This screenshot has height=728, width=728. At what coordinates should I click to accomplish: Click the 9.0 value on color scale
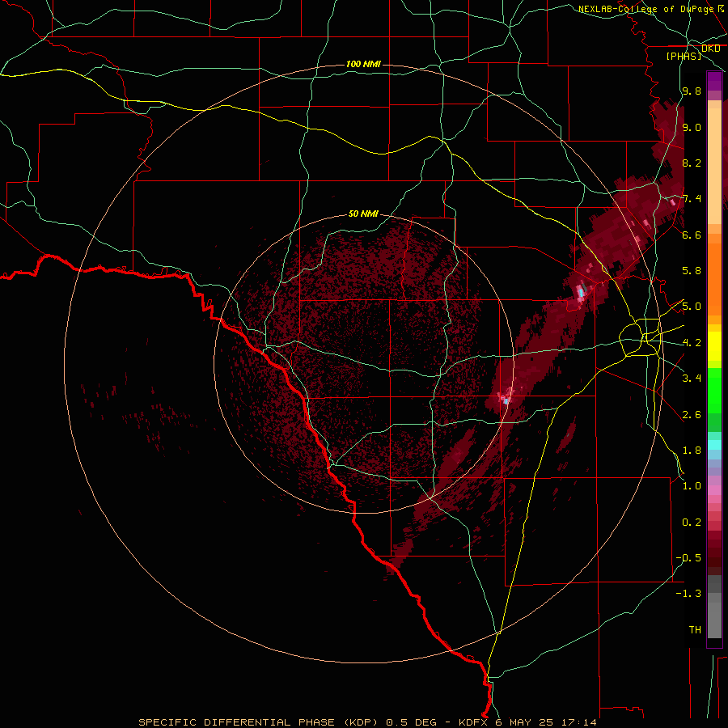click(692, 127)
